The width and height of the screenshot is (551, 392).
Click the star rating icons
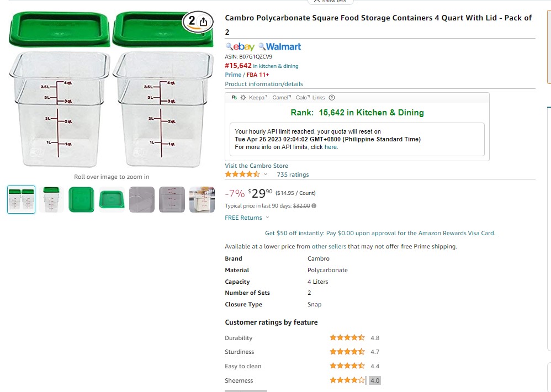pyautogui.click(x=242, y=174)
